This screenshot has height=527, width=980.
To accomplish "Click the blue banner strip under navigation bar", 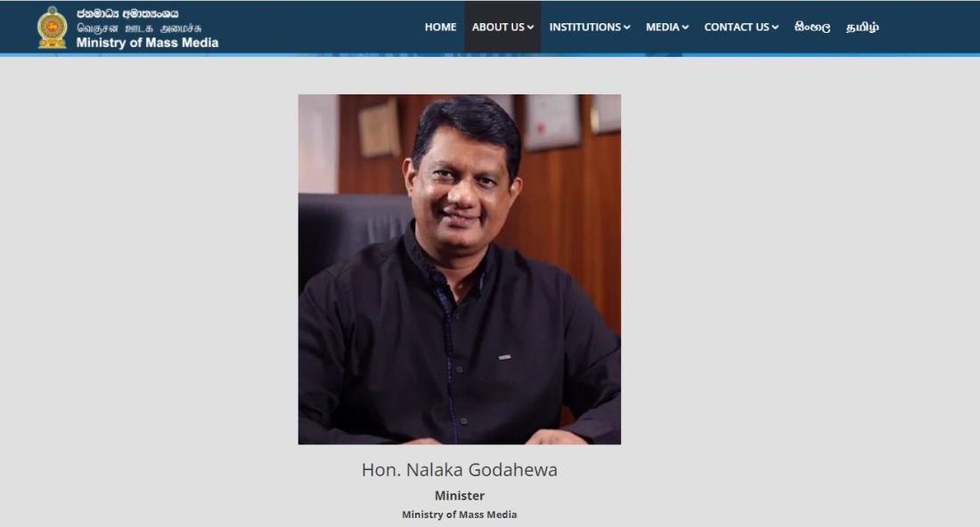I will click(x=490, y=55).
